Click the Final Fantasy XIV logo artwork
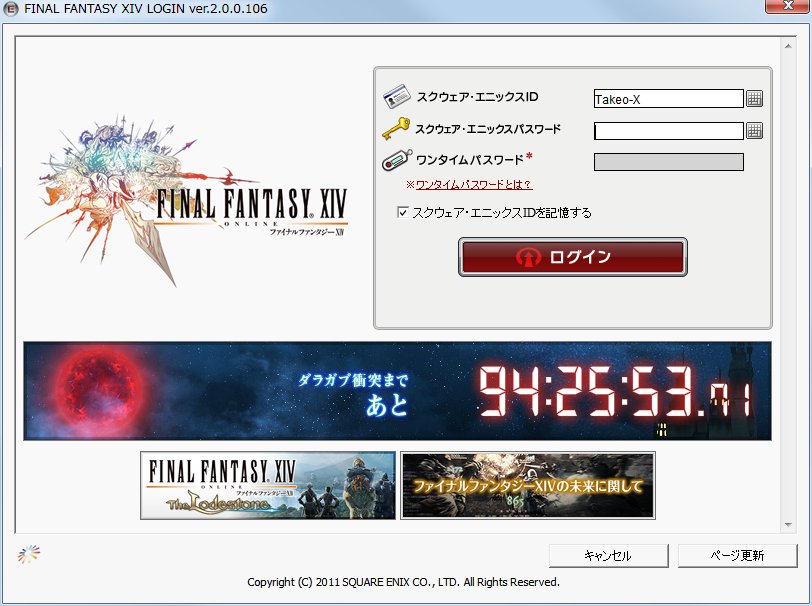The width and height of the screenshot is (812, 606). click(x=186, y=199)
